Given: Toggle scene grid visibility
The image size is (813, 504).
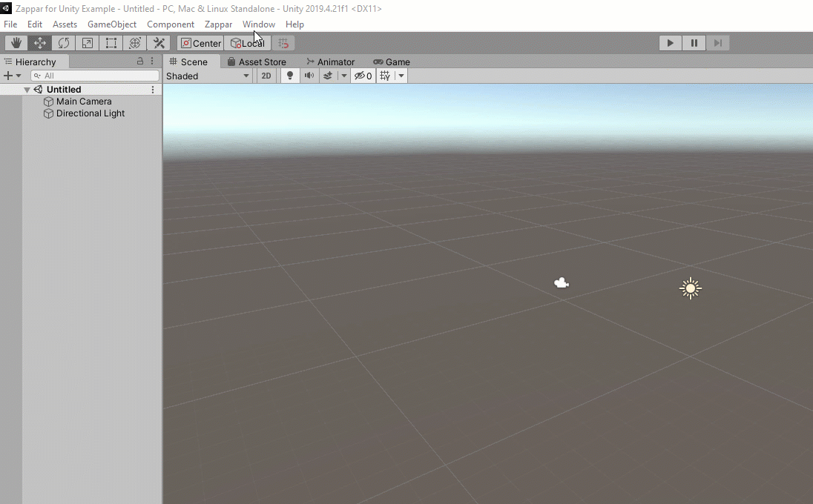Looking at the screenshot, I should pyautogui.click(x=385, y=76).
